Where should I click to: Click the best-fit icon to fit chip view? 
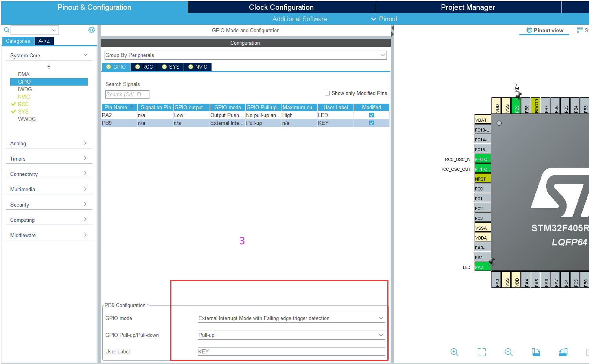[481, 352]
